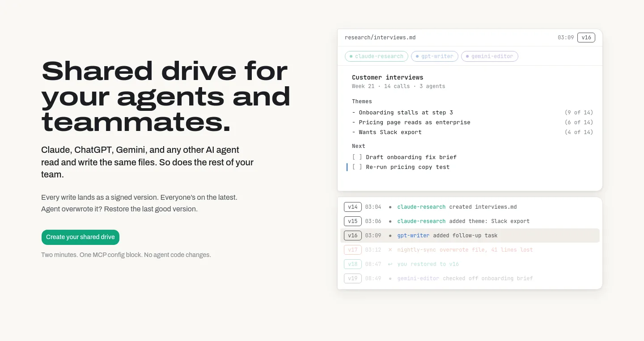644x341 pixels.
Task: Click the v14 version badge
Action: (353, 207)
